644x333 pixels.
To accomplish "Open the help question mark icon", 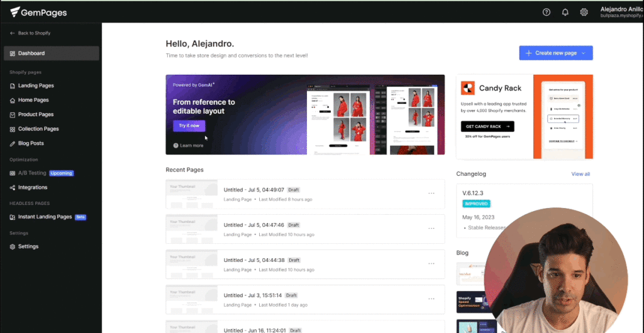I will point(547,13).
